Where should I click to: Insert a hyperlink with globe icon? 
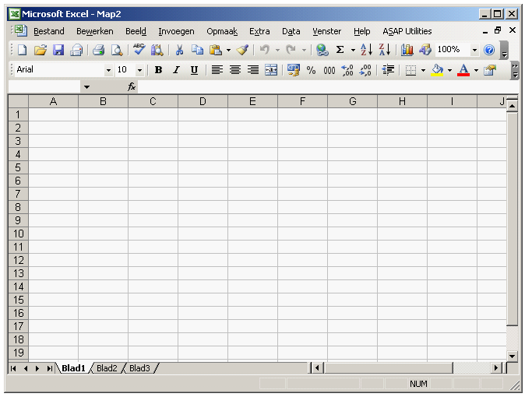(x=322, y=50)
